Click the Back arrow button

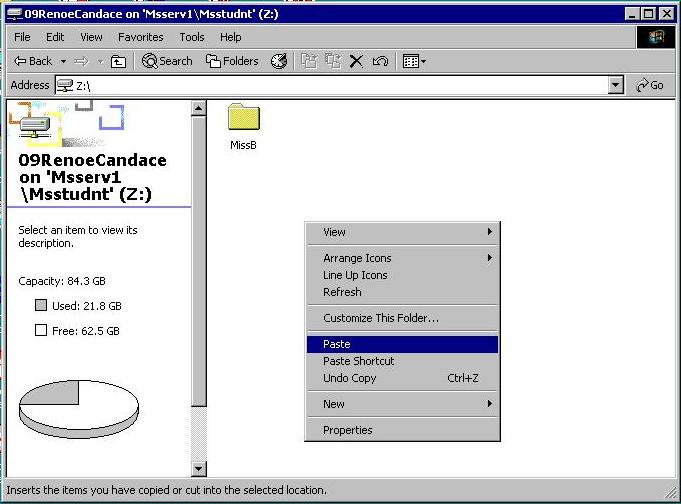coord(33,61)
